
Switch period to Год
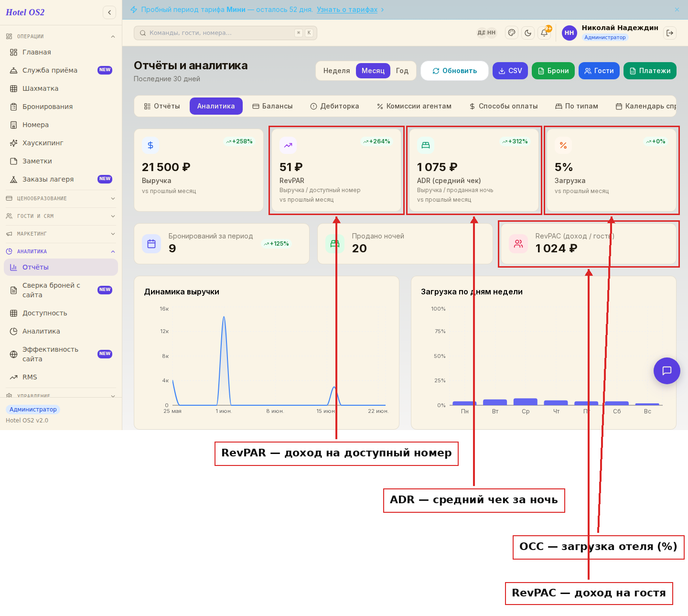coord(402,71)
